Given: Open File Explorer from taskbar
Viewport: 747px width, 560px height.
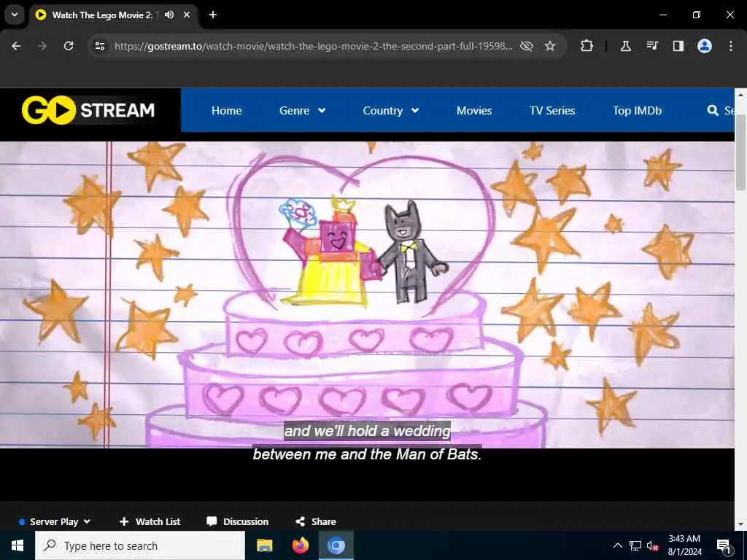Looking at the screenshot, I should 264,545.
